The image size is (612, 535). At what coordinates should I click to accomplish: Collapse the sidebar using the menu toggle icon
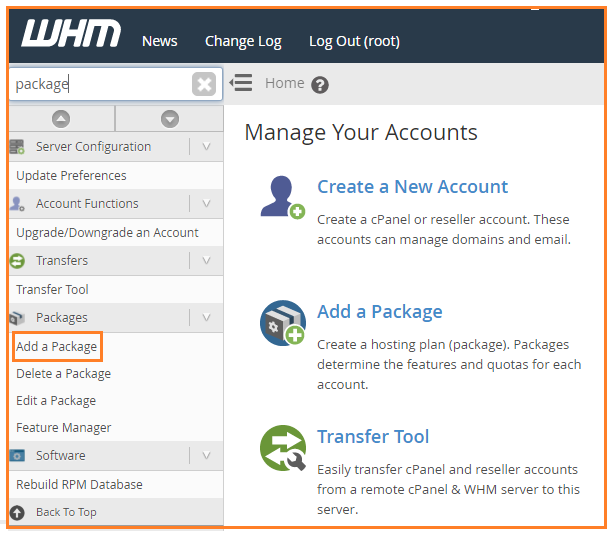point(240,83)
